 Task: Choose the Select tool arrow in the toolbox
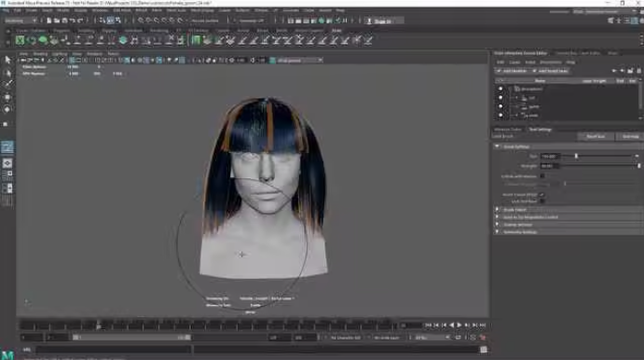[7, 60]
